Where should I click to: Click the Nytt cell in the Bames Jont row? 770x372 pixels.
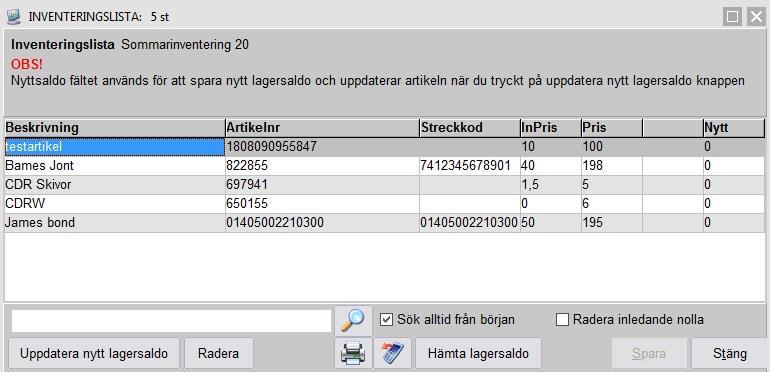734,166
